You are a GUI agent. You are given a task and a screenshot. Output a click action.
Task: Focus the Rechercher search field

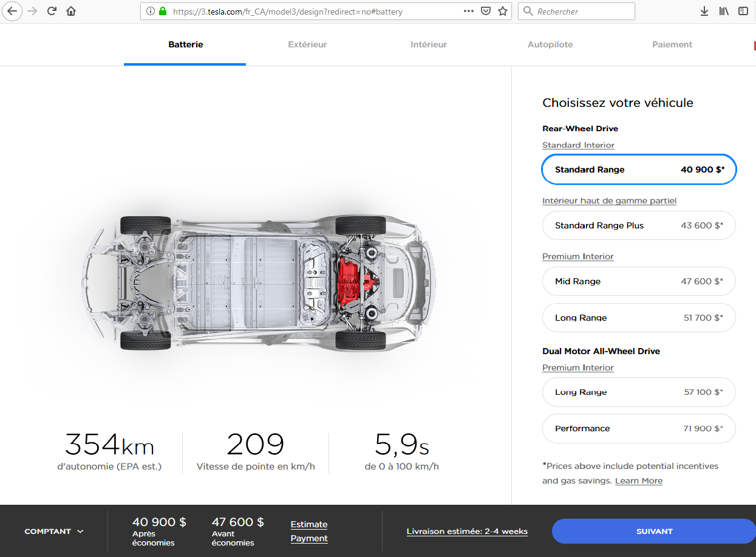pos(583,11)
